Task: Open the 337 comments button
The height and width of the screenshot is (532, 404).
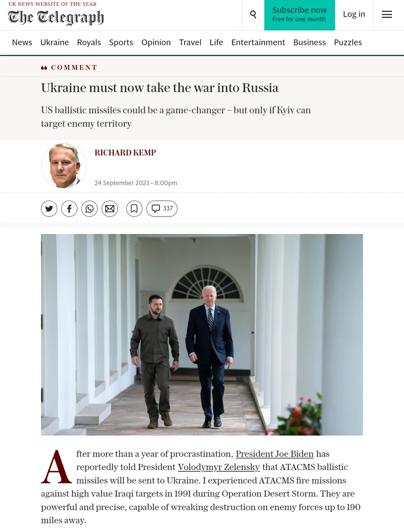Action: tap(162, 209)
